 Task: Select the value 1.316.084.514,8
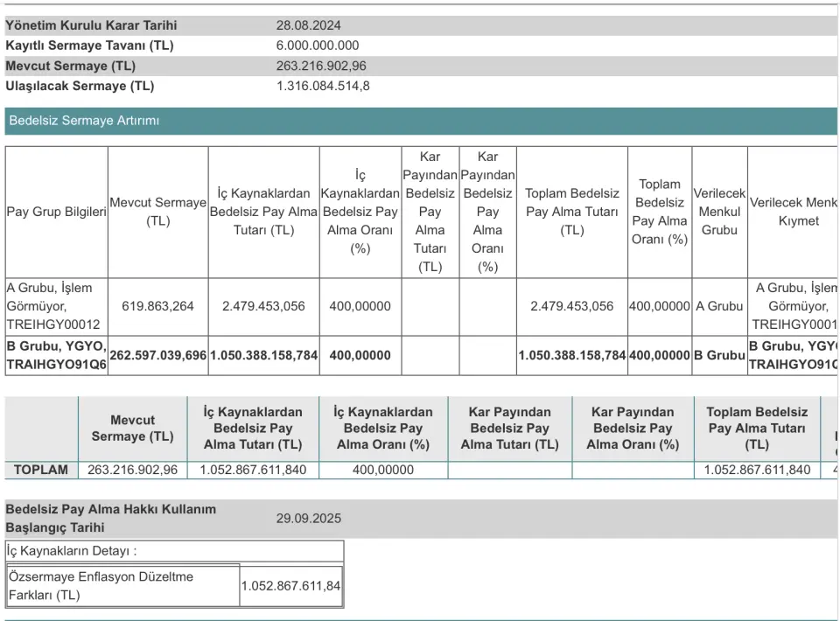pos(323,87)
